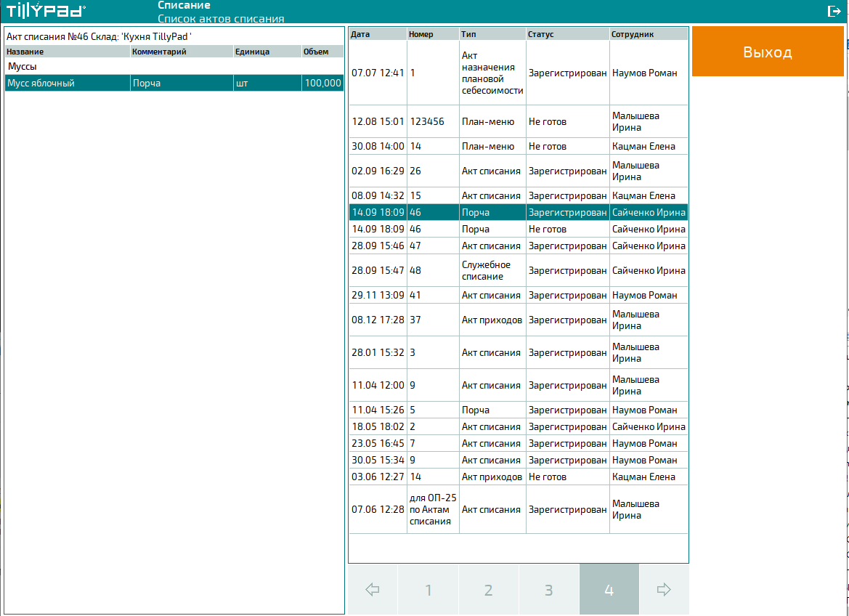Select act number 26 row
The width and height of the screenshot is (849, 616).
[518, 171]
